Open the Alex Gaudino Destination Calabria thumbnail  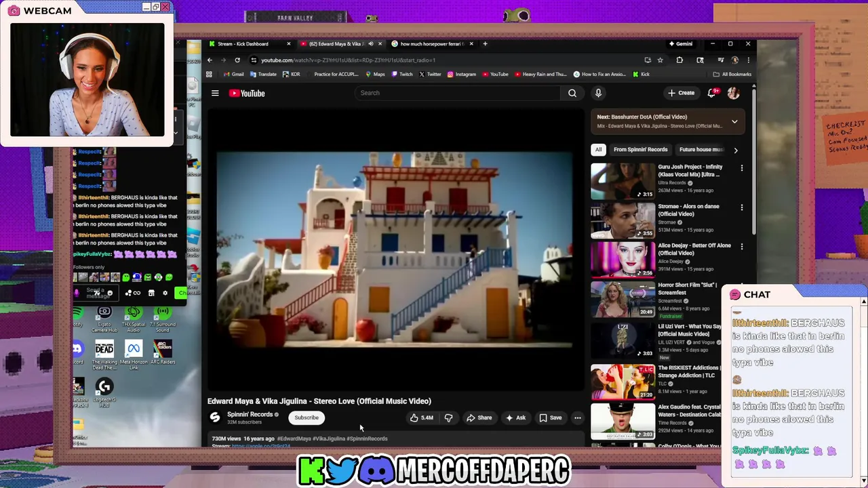[x=623, y=420]
